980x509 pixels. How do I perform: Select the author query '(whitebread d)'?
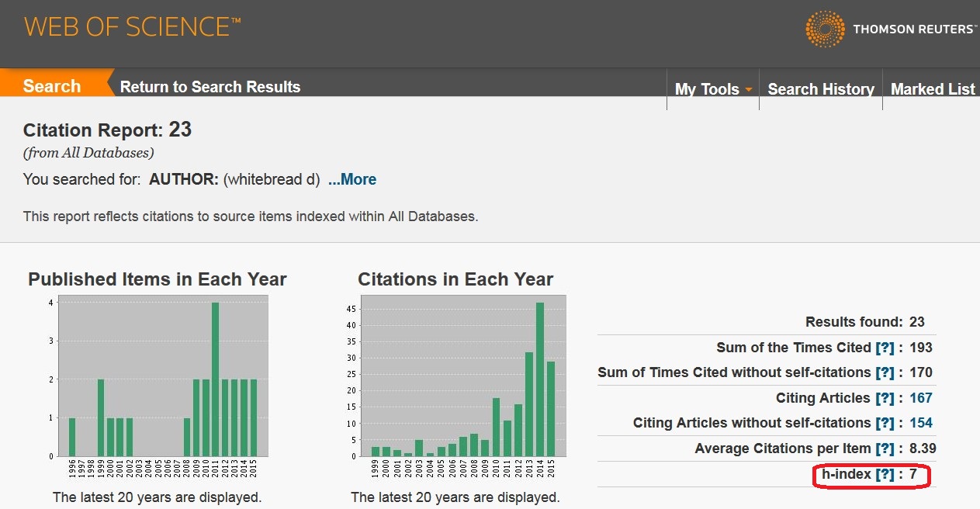272,179
